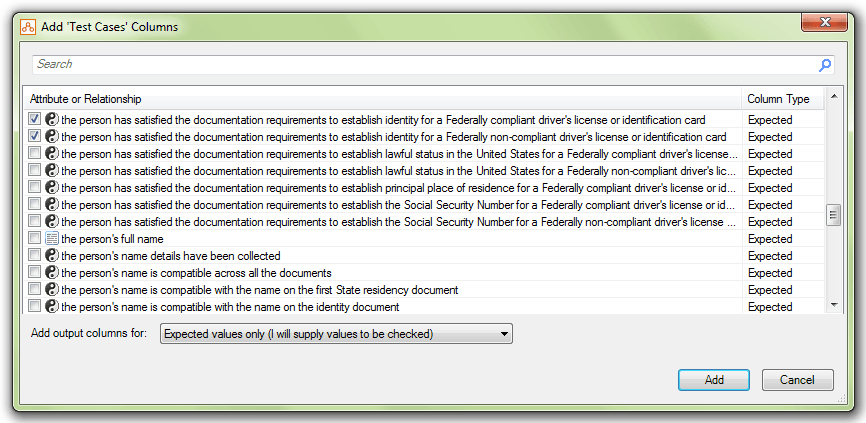
Task: Click icon of first State residency document row
Action: pyautogui.click(x=52, y=290)
